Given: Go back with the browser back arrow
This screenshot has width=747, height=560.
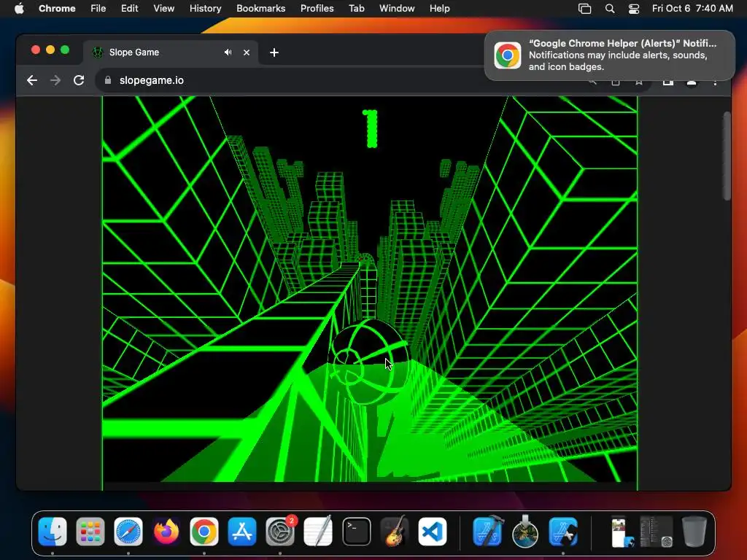Looking at the screenshot, I should click(x=32, y=80).
